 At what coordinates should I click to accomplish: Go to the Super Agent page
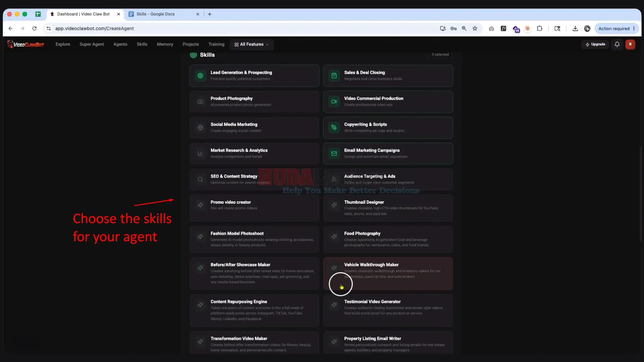[92, 44]
